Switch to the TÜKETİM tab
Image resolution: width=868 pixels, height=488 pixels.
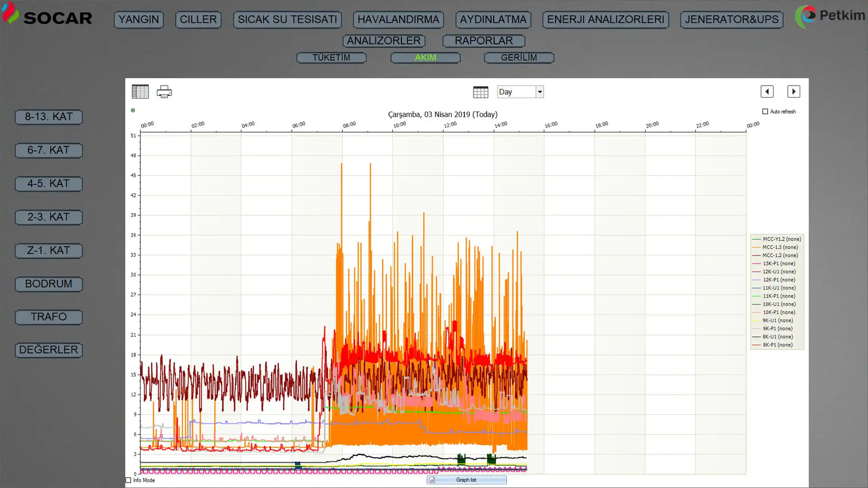[331, 57]
